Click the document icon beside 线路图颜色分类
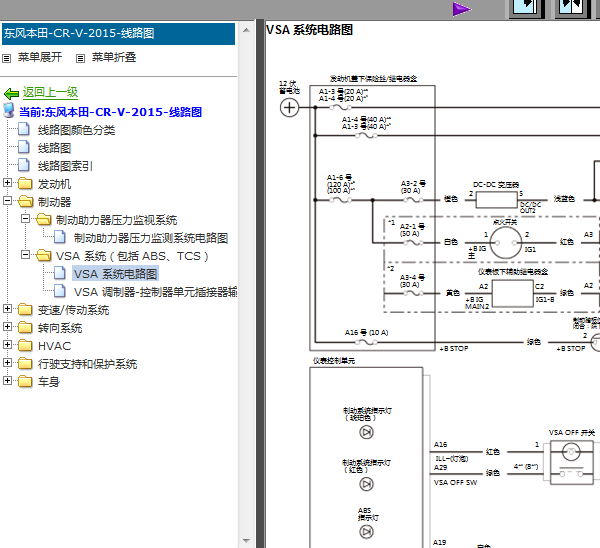Screen dimensions: 600x548 24,129
